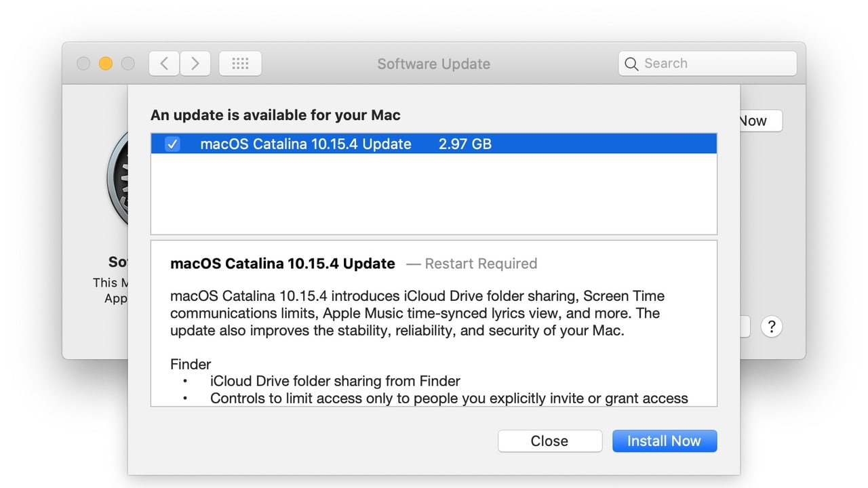Click the back arrow in toolbar
Screen dimensions: 868x488
(x=164, y=64)
